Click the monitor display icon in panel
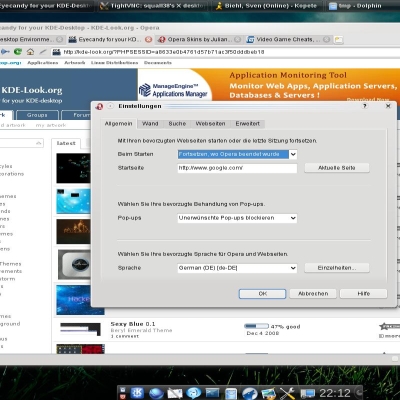400x400 pixels. tap(307, 394)
